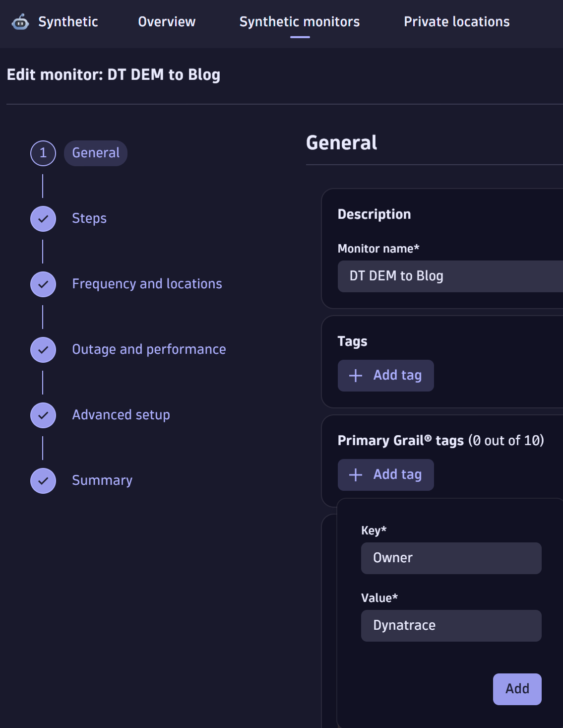Screen dimensions: 563x728
Task: Click the plus icon inside Tags Add tag
Action: pyautogui.click(x=355, y=376)
